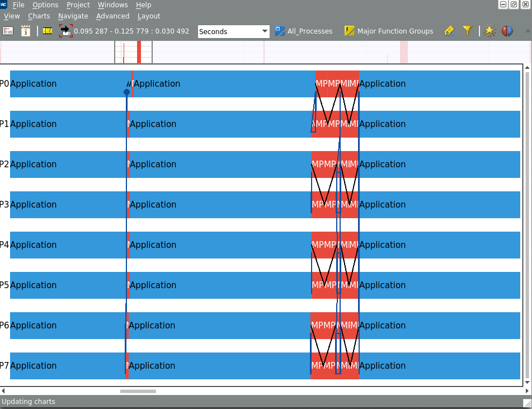The image size is (532, 409).
Task: Click the first Application block on P4
Action: pyautogui.click(x=68, y=245)
